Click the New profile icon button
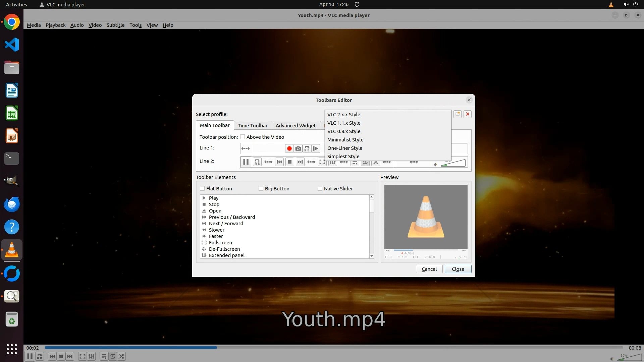 click(x=458, y=114)
